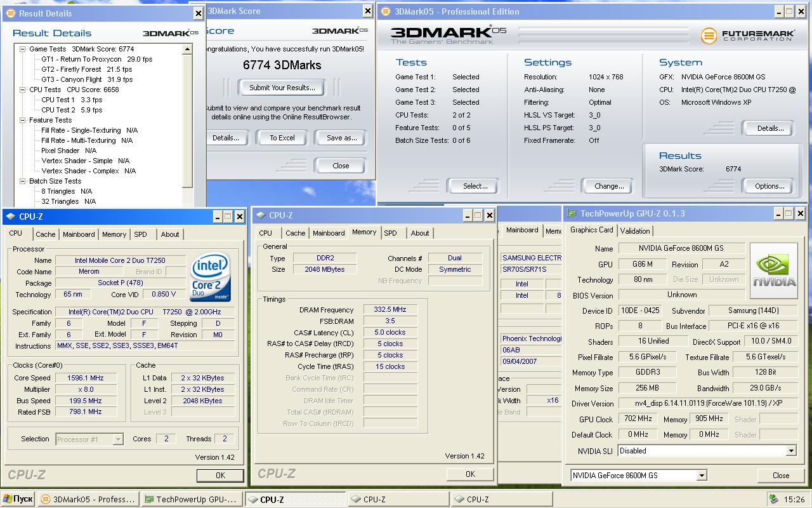Open the SPD tab in left CPU-Z window
The height and width of the screenshot is (508, 812).
click(140, 234)
